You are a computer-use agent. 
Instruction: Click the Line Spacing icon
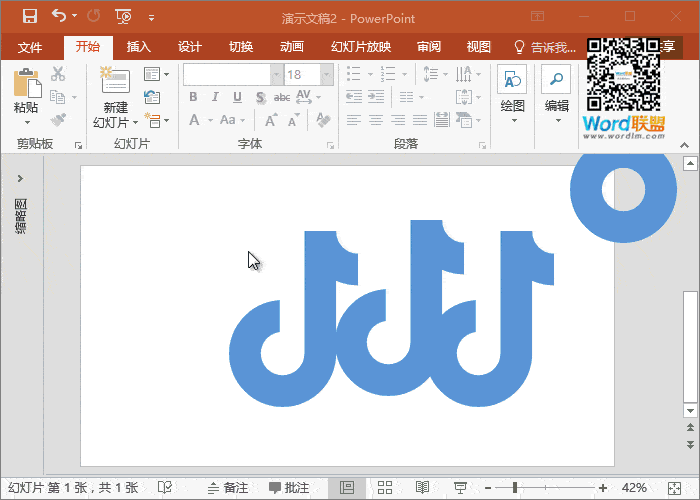(x=430, y=74)
